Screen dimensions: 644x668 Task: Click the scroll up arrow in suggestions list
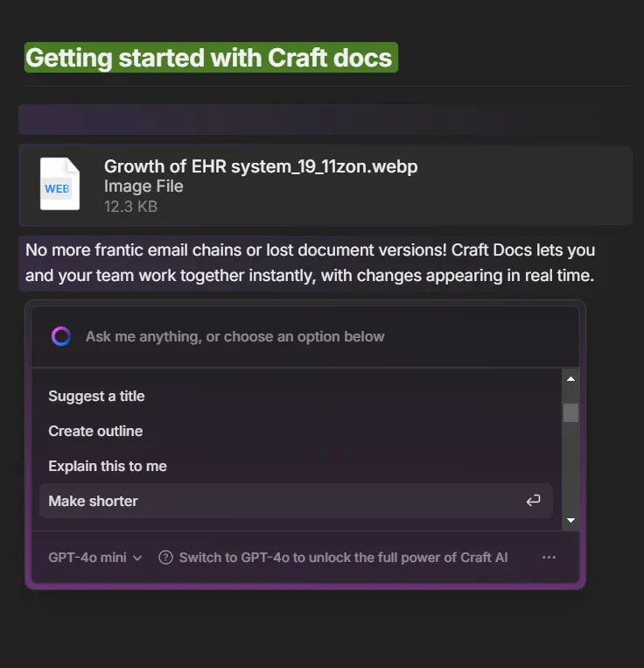tap(570, 379)
